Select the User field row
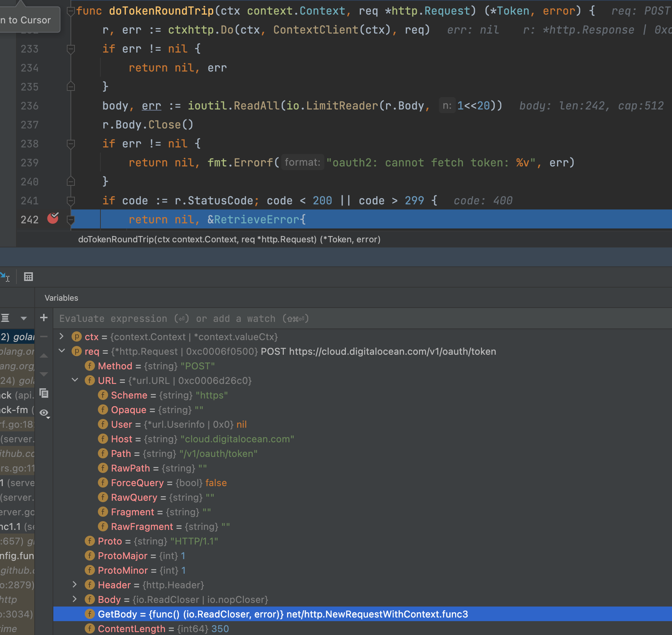 coord(362,424)
